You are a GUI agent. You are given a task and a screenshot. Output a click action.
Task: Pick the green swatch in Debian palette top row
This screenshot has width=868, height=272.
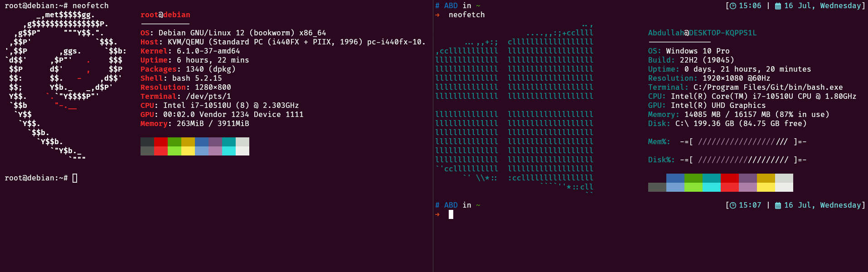click(175, 142)
